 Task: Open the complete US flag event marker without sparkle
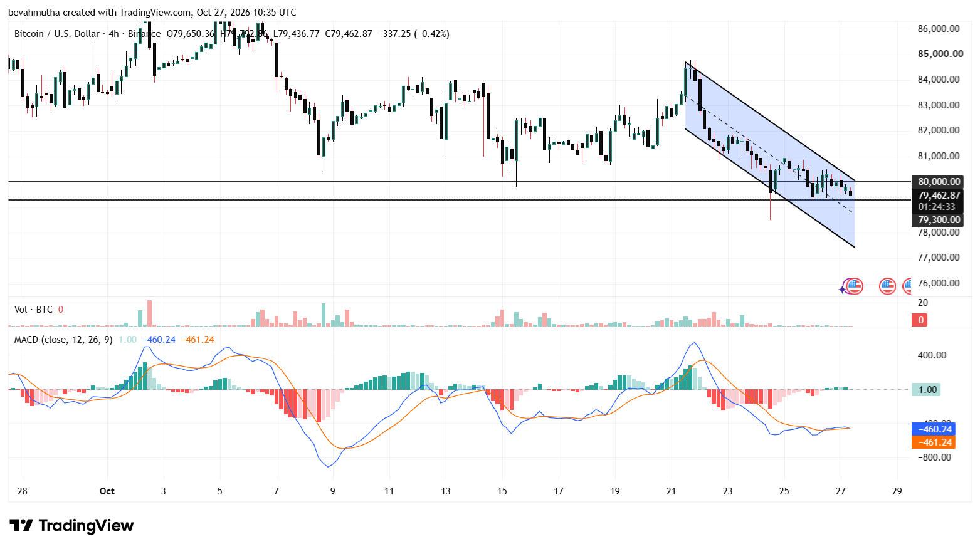tap(887, 286)
